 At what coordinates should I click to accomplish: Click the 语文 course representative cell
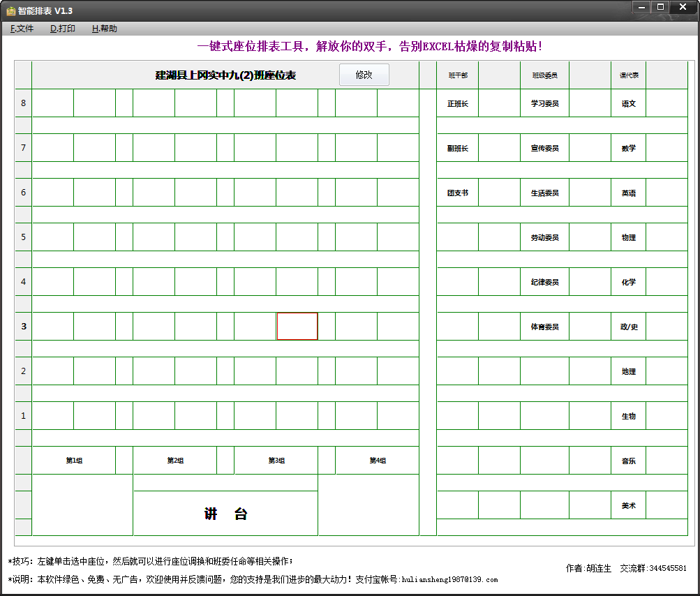click(x=627, y=103)
